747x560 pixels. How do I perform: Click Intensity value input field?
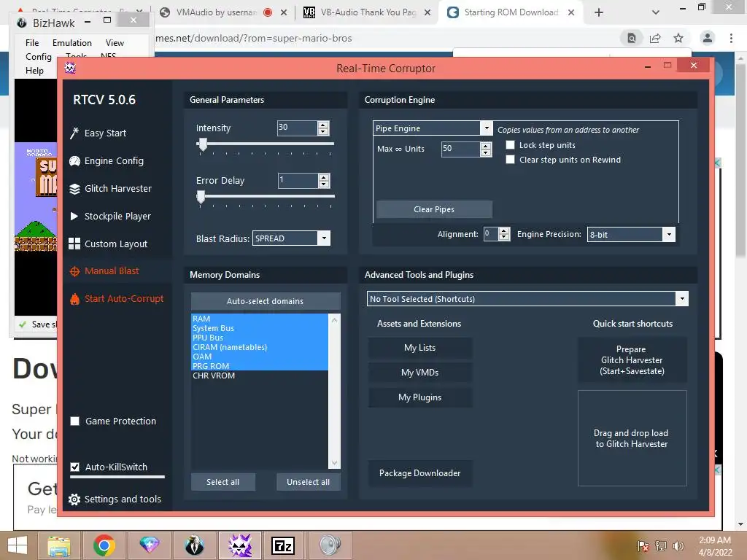coord(297,128)
